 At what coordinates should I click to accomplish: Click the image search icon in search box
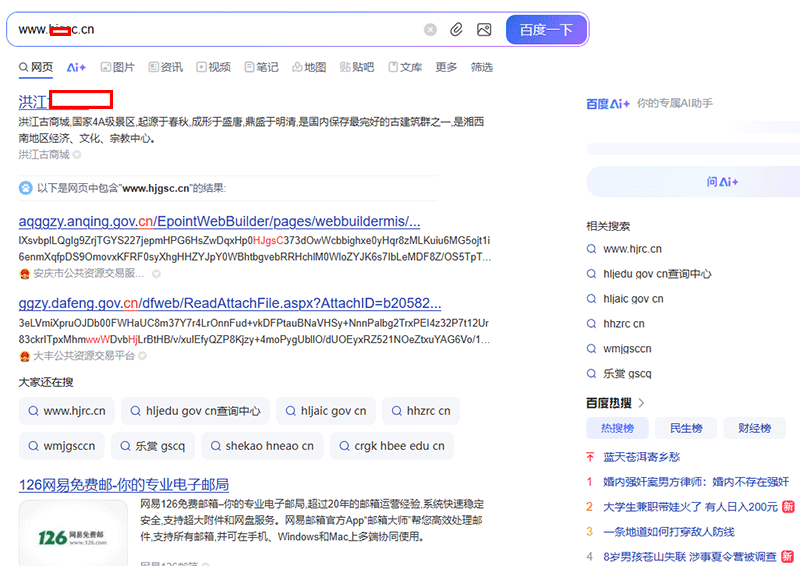coord(484,30)
